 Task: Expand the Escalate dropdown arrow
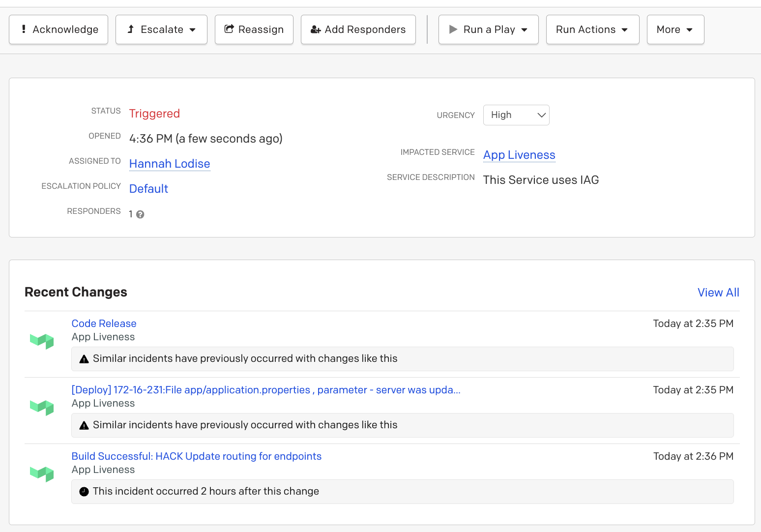[193, 29]
